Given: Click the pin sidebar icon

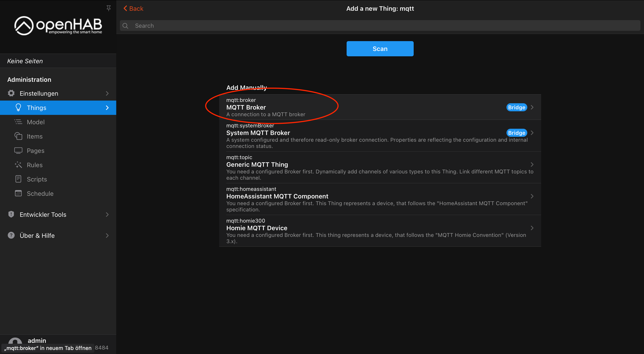Looking at the screenshot, I should click(108, 8).
